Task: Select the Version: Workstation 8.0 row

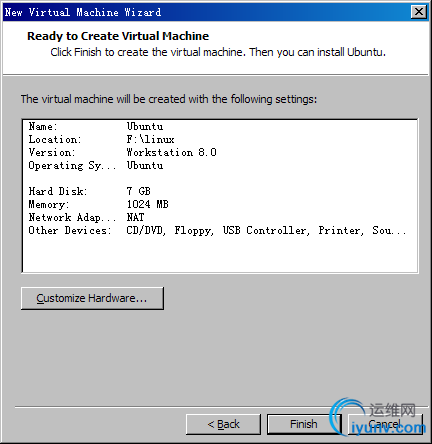Action: pos(220,152)
